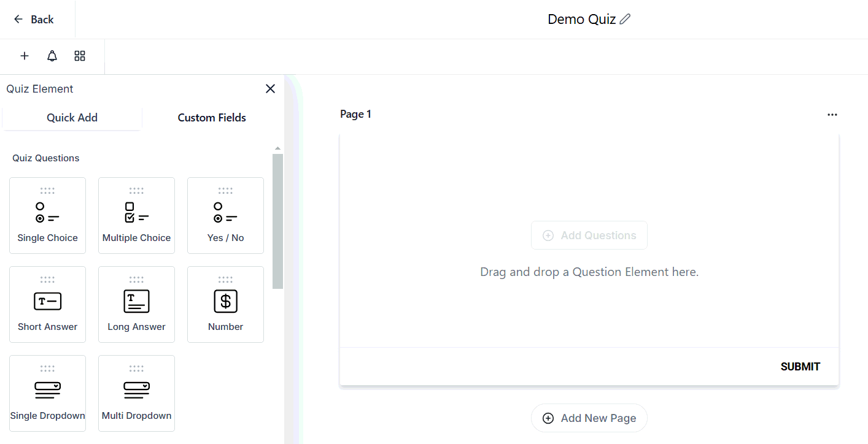Click the Add New Page button
The width and height of the screenshot is (868, 444).
click(x=589, y=418)
